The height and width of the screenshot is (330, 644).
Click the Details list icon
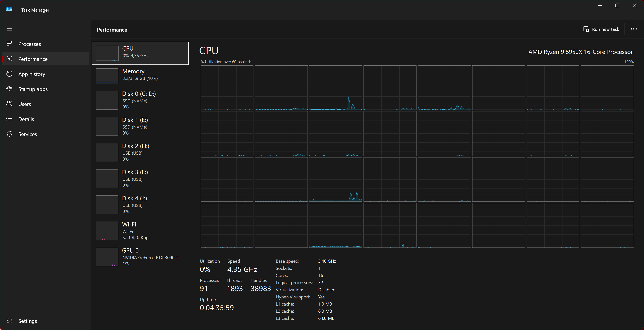(9, 119)
